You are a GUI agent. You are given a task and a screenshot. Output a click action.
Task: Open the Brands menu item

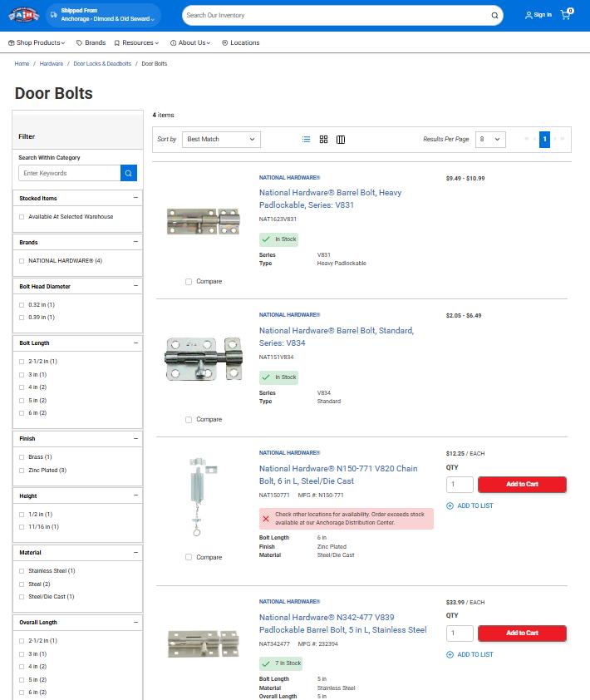coord(91,43)
